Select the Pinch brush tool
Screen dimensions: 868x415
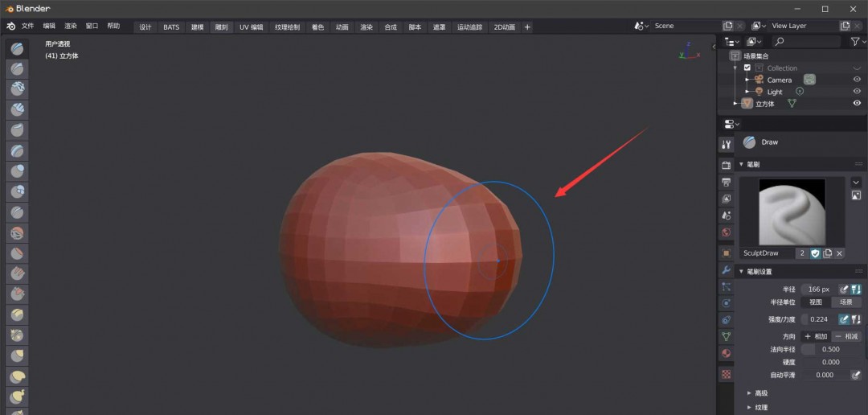[x=17, y=335]
